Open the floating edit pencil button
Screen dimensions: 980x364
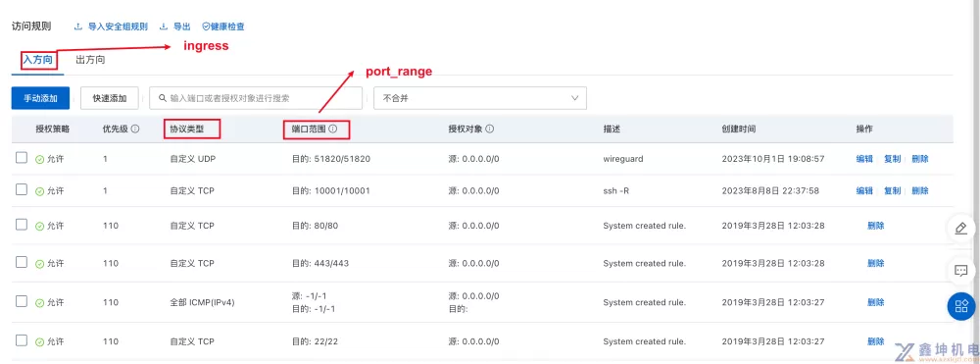tap(961, 229)
